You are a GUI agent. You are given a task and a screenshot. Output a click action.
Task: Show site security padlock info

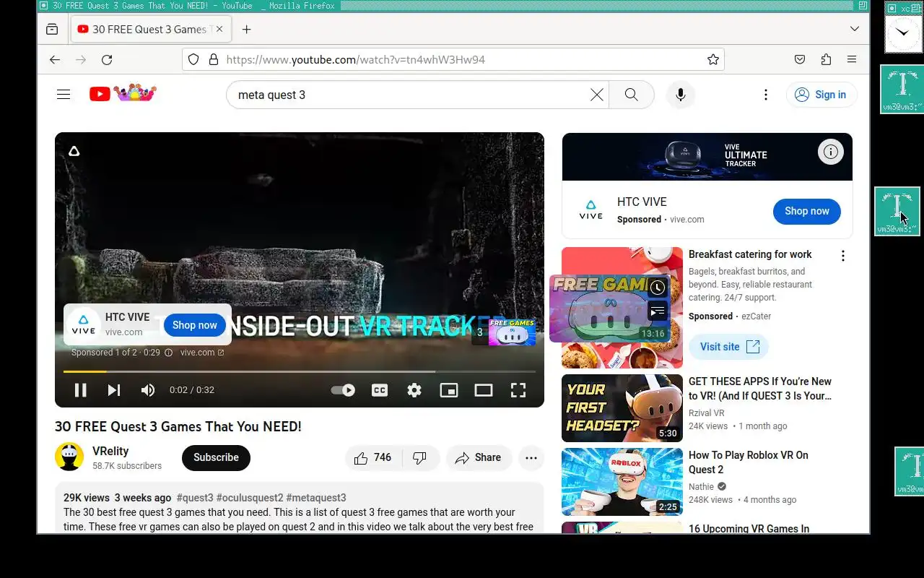pos(214,60)
